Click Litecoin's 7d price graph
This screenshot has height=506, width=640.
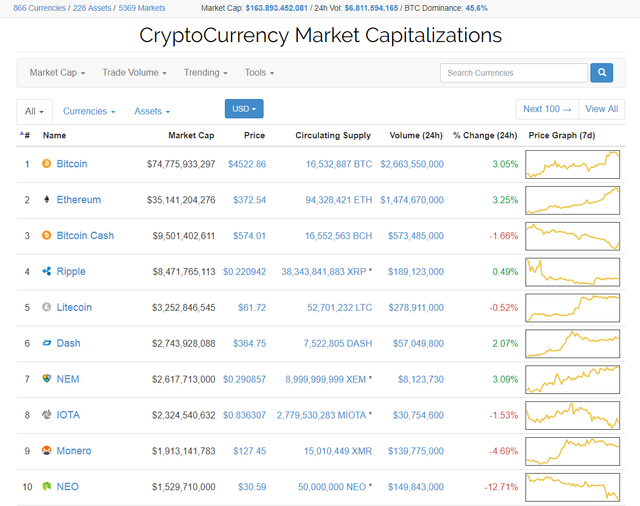[x=572, y=308]
